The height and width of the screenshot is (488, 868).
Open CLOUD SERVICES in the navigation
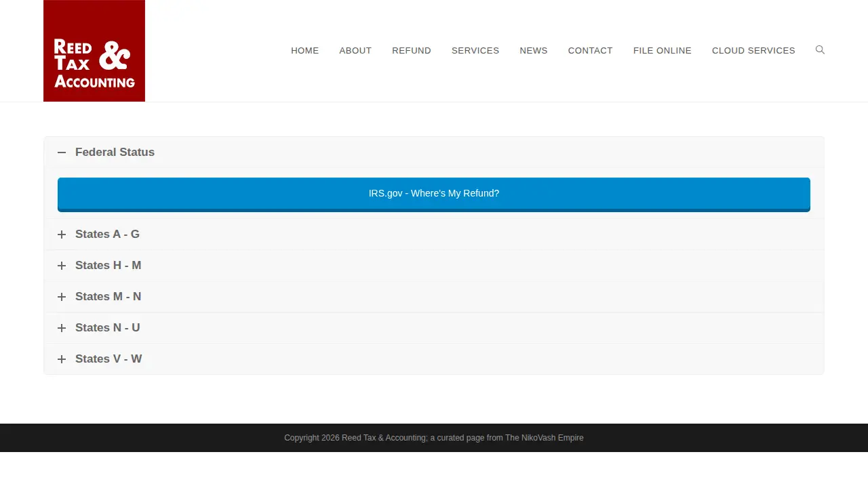click(x=753, y=51)
